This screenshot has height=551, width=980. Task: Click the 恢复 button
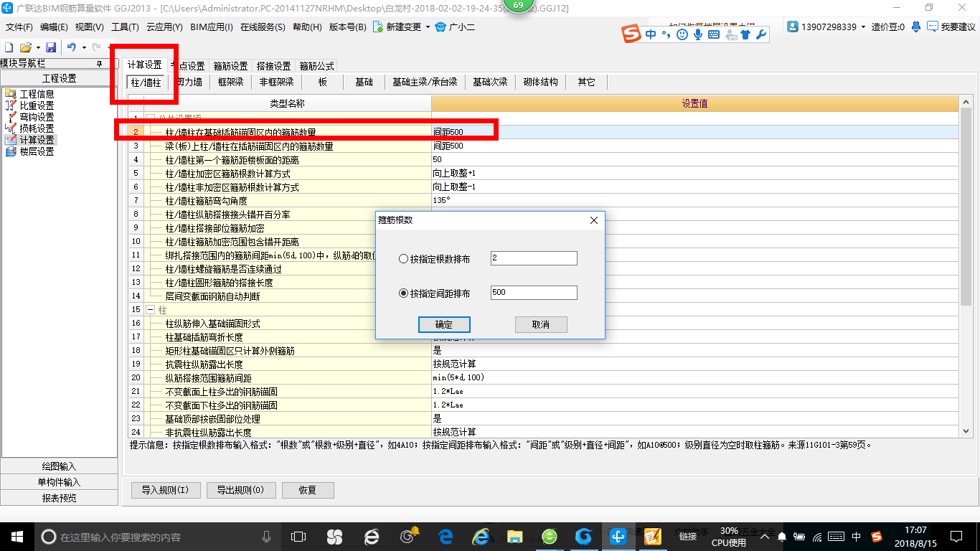307,491
